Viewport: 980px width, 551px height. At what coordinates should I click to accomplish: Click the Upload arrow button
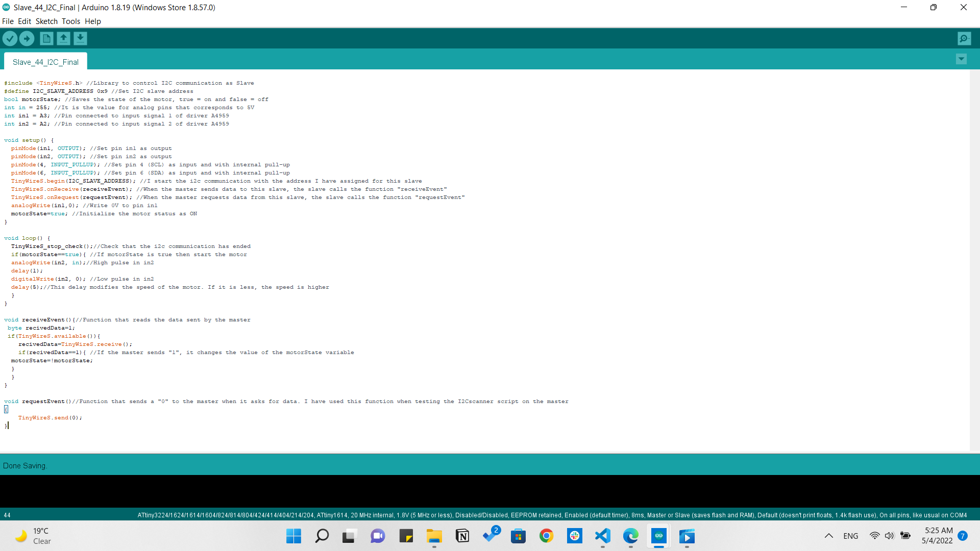[x=27, y=38]
